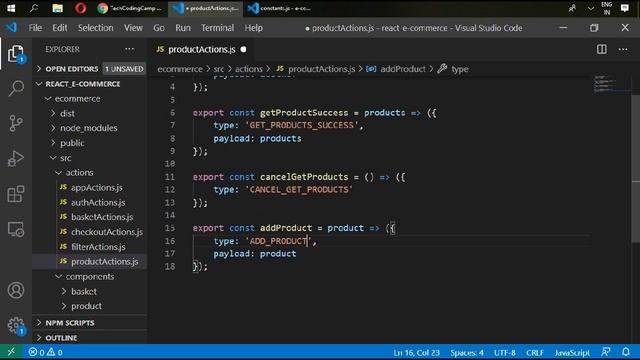Viewport: 640px width, 360px height.
Task: Expand OUTLINE section
Action: tap(89, 338)
